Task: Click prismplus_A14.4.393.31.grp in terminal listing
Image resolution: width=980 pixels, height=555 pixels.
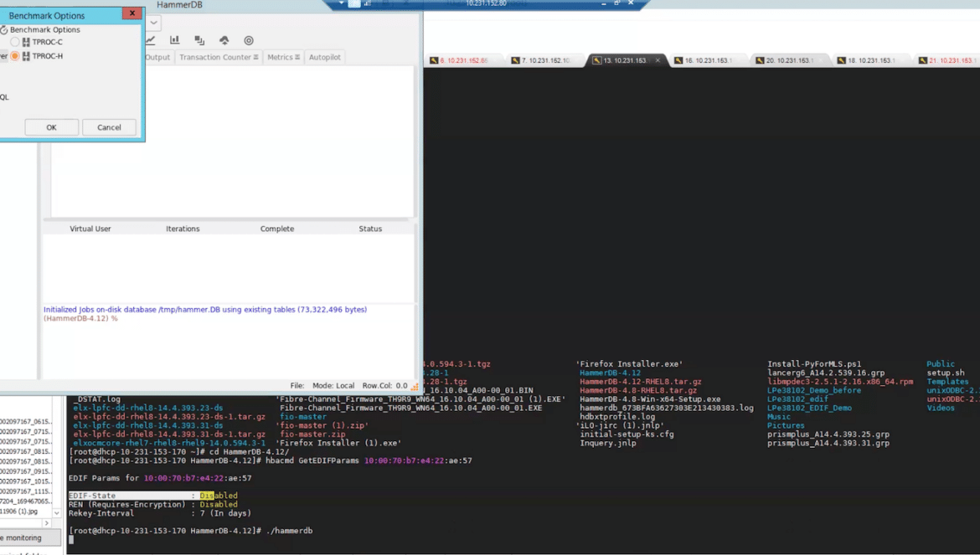Action: [x=828, y=443]
